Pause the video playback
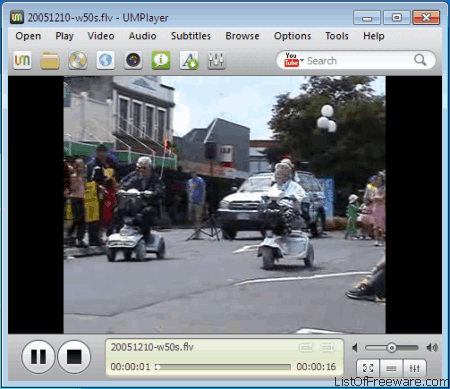 click(x=38, y=357)
